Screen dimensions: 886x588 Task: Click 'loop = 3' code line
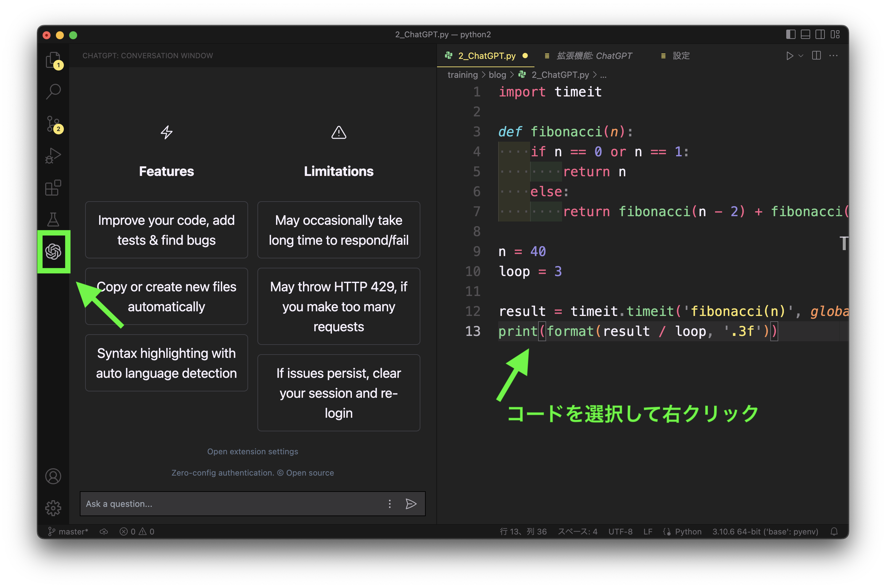(530, 271)
